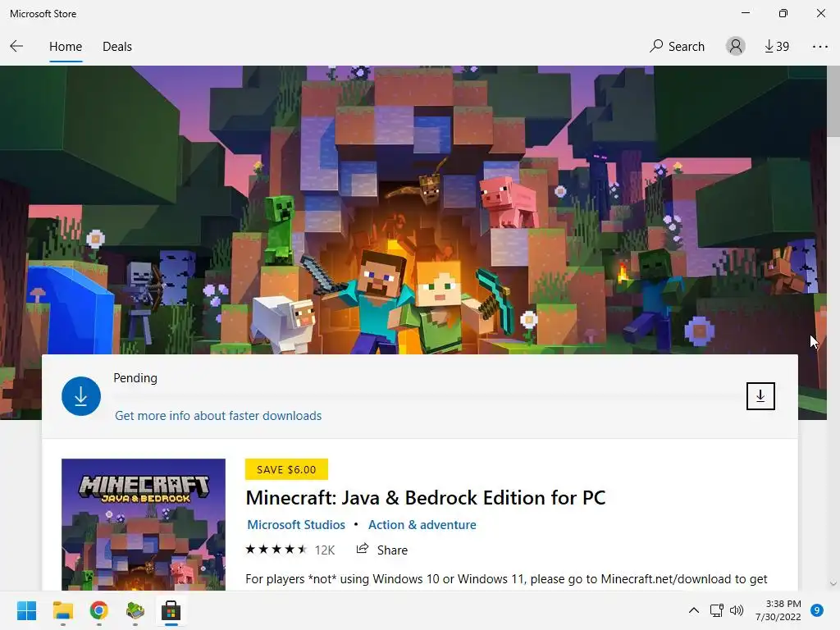Open the Microsoft Studios publisher link
Screen dimensions: 840x630
coord(295,525)
